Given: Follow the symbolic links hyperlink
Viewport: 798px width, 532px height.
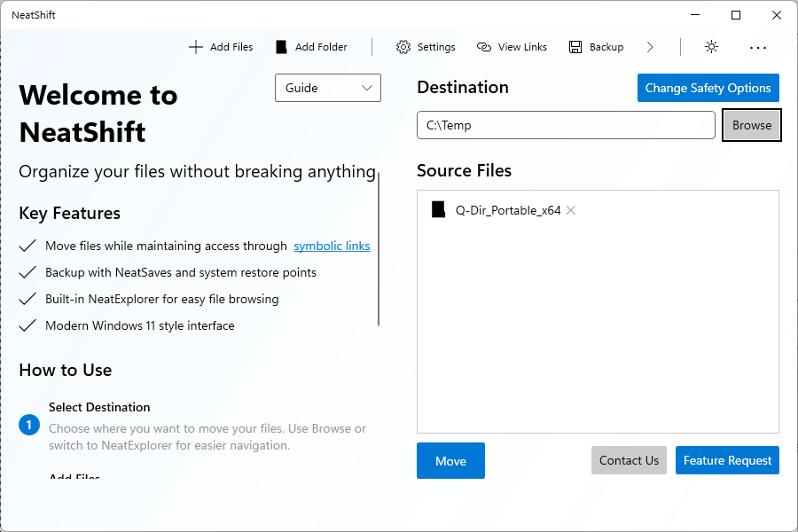Looking at the screenshot, I should point(332,246).
